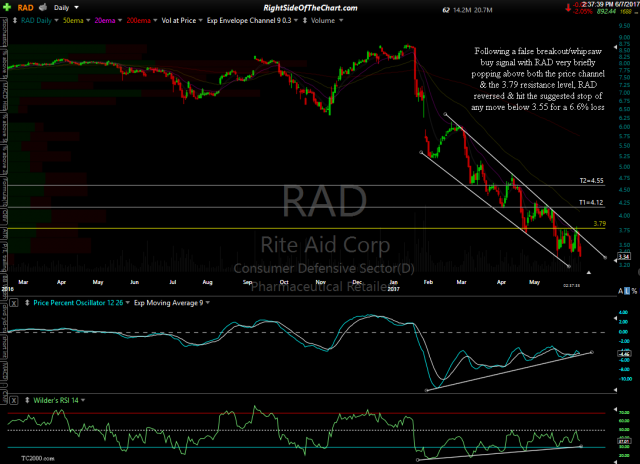Image resolution: width=640 pixels, height=464 pixels.
Task: Open the 200ema dropdown arrow
Action: coord(155,20)
